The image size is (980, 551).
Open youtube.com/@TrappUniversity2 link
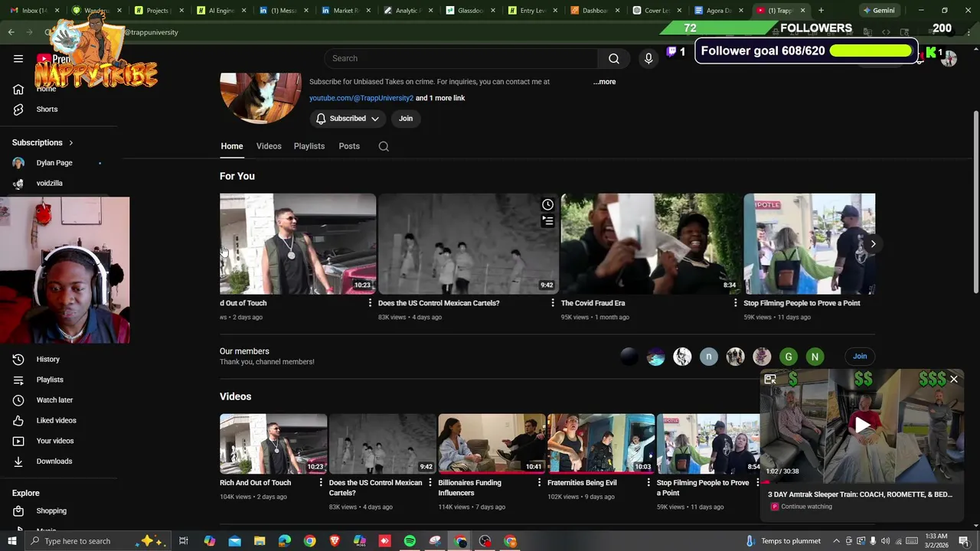(361, 98)
